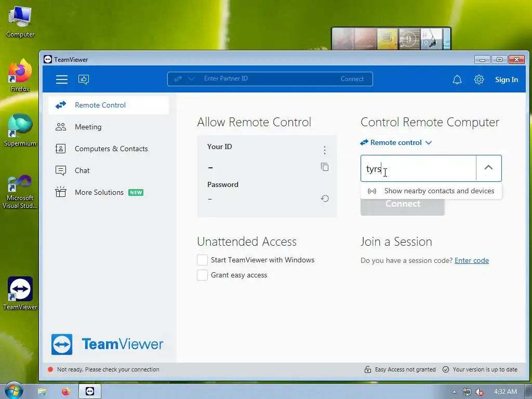Click the muted volume tray icon
532x399 pixels.
click(480, 392)
